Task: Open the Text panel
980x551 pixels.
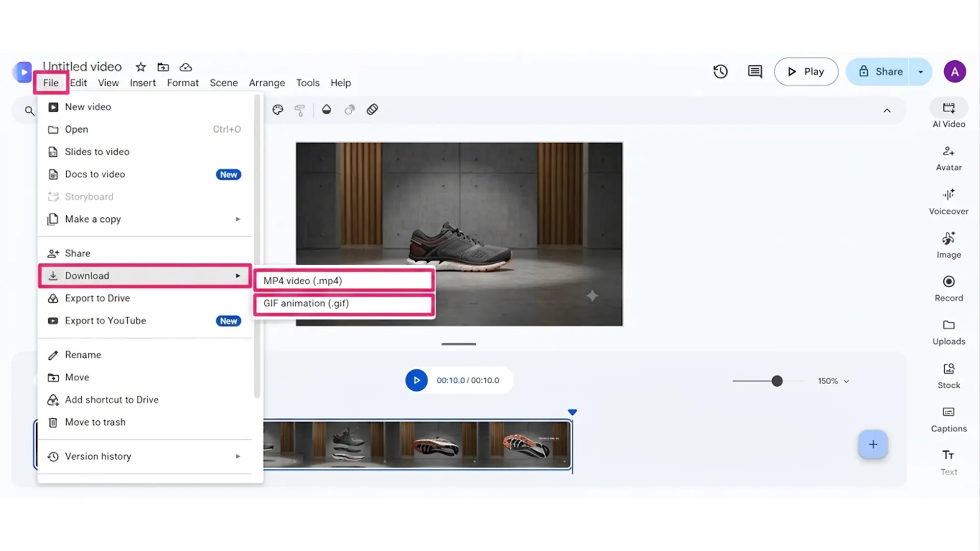Action: (x=949, y=463)
